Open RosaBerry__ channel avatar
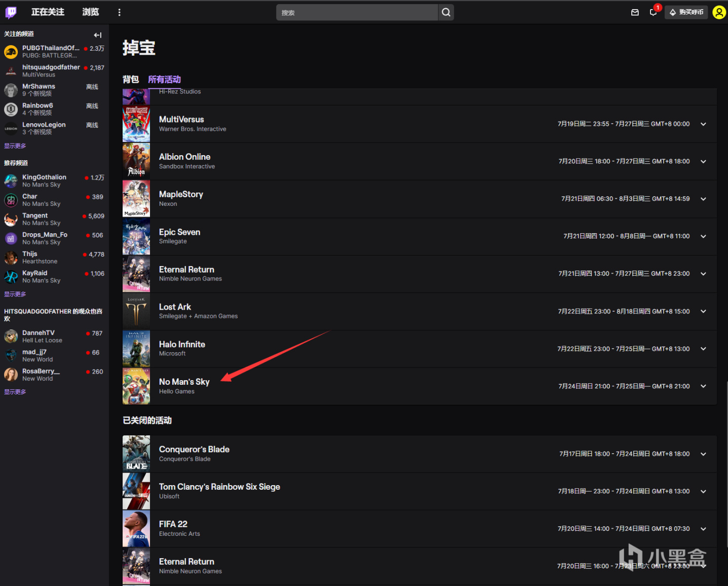The image size is (728, 586). click(x=11, y=375)
